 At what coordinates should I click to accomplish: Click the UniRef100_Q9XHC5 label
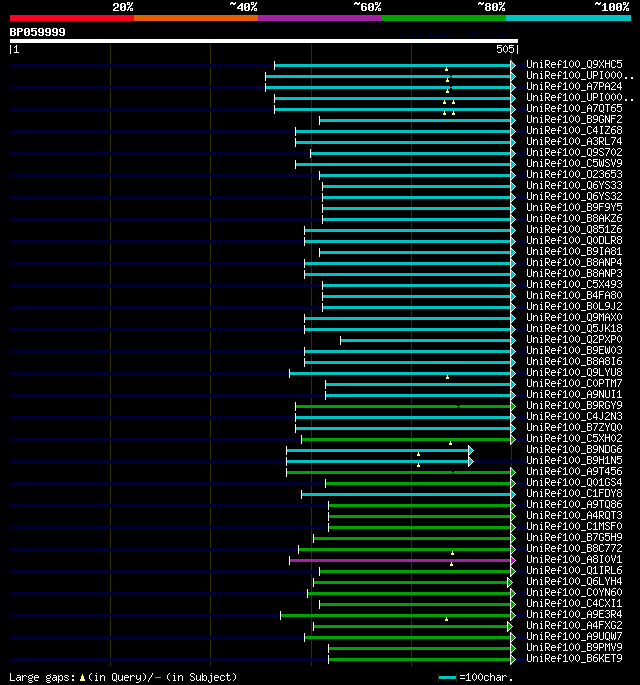coord(574,64)
